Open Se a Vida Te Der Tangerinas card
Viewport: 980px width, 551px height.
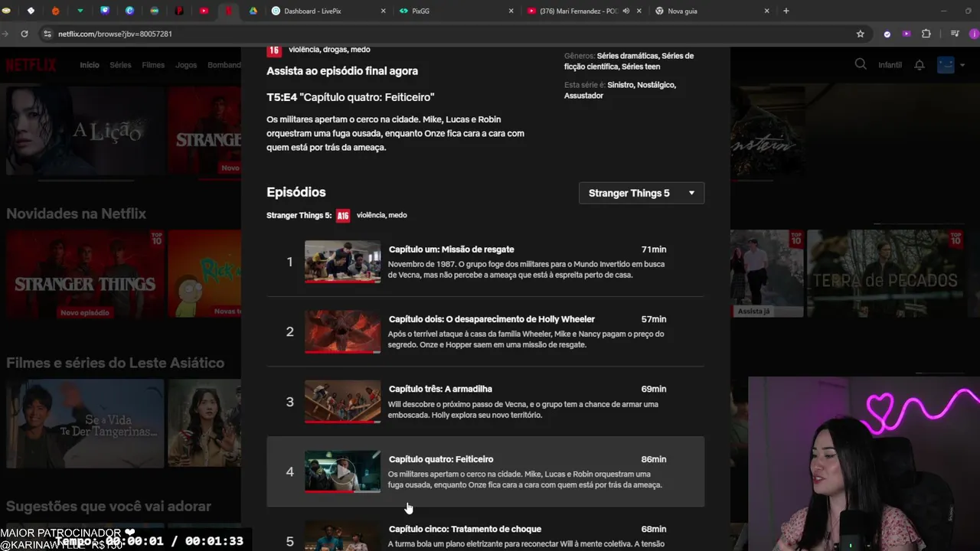click(x=84, y=423)
